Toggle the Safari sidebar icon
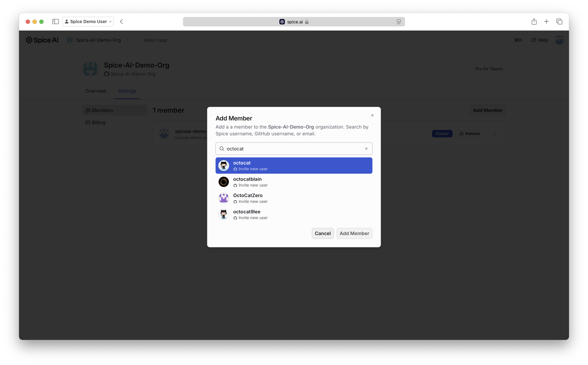Screen dimensions: 588x365 (x=55, y=22)
